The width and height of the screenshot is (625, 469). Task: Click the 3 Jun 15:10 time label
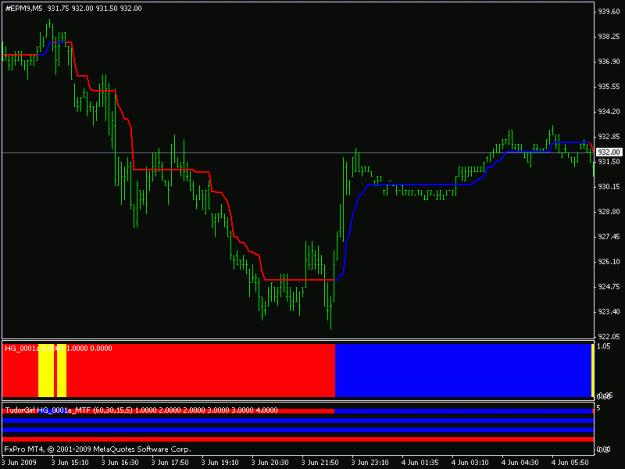[x=70, y=463]
